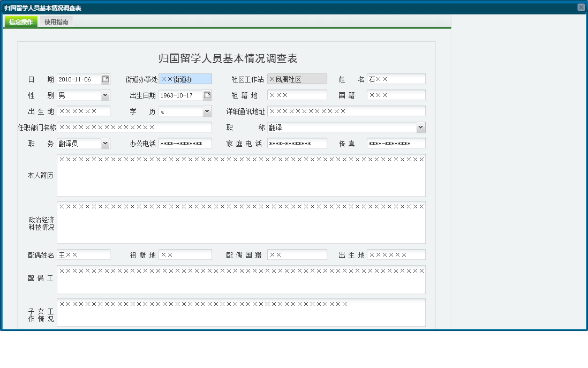Switch to the 信息操作 tab
588x368 pixels.
click(20, 22)
